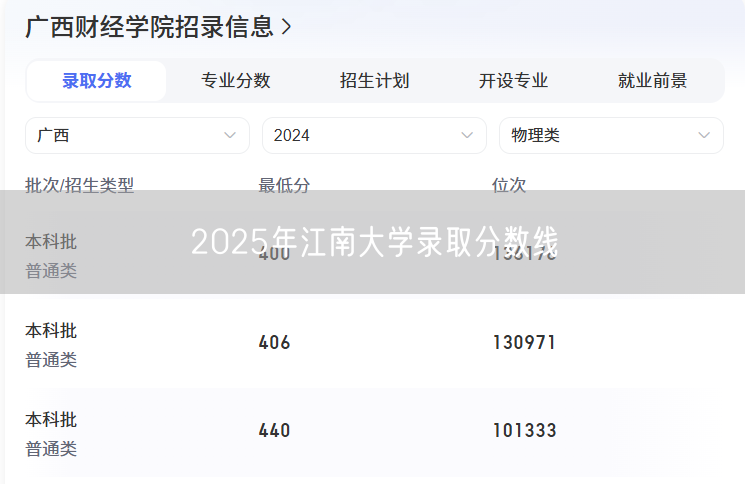Click the 2025年江南大学录取分数线 banner
This screenshot has width=745, height=484.
click(373, 242)
